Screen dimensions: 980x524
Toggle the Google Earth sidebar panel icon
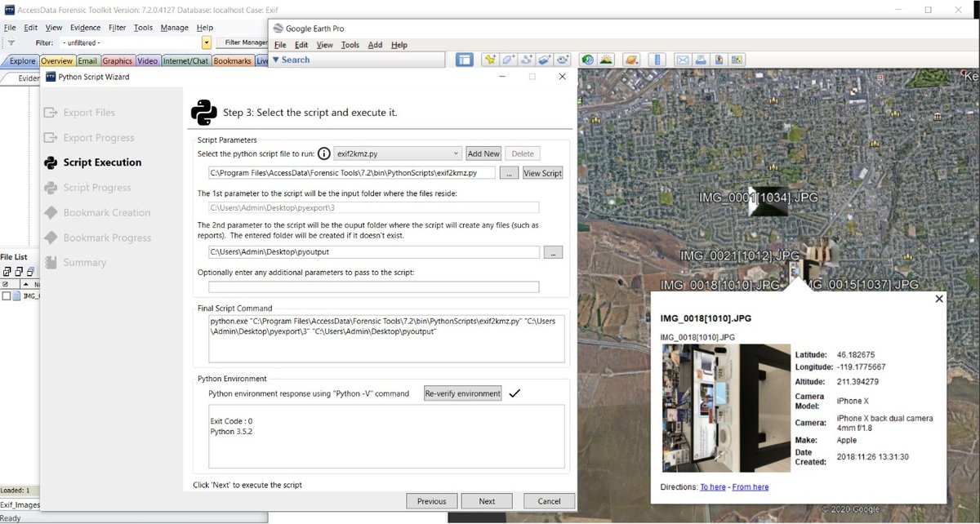pos(465,60)
